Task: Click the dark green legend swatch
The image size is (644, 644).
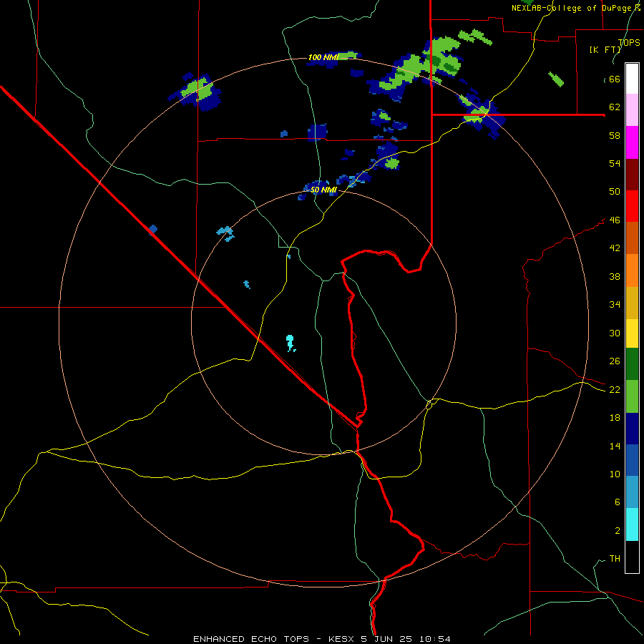Action: pos(632,364)
